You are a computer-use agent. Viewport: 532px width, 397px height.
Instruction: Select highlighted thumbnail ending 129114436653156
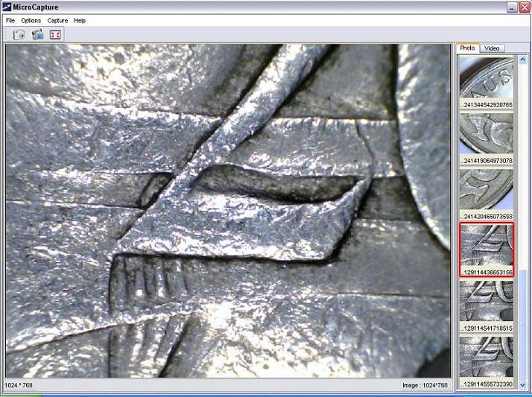(487, 250)
